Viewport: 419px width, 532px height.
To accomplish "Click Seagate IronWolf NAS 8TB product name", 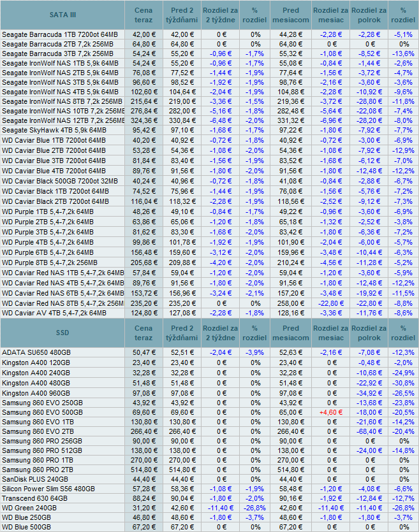I will [x=62, y=101].
